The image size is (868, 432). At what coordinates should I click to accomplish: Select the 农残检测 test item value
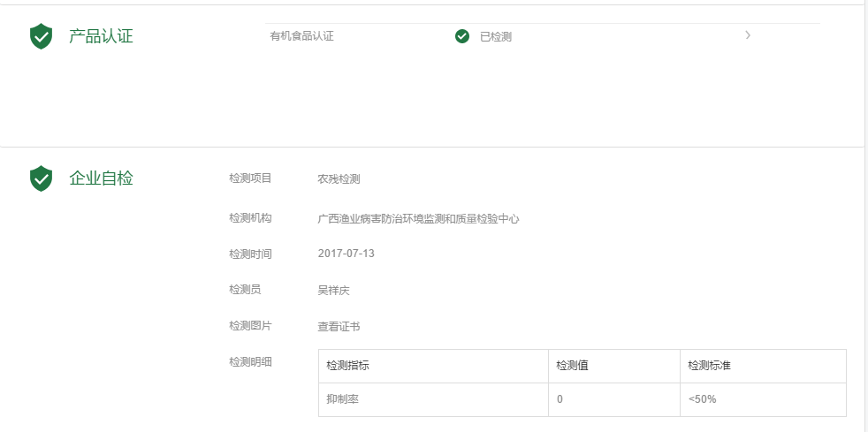point(339,179)
